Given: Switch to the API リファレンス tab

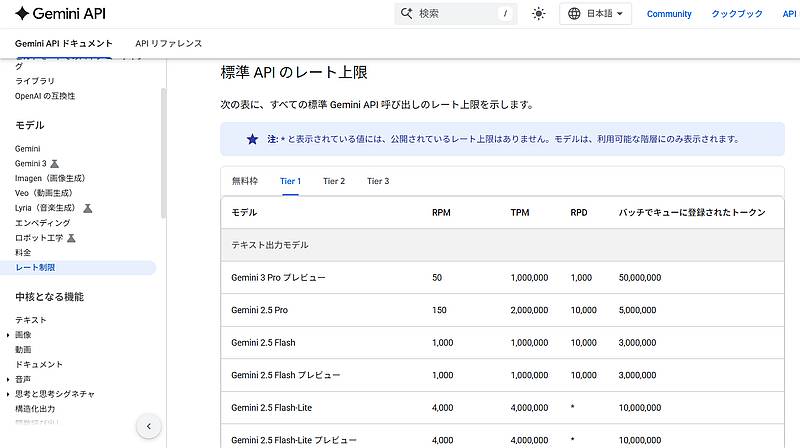Looking at the screenshot, I should click(x=169, y=44).
